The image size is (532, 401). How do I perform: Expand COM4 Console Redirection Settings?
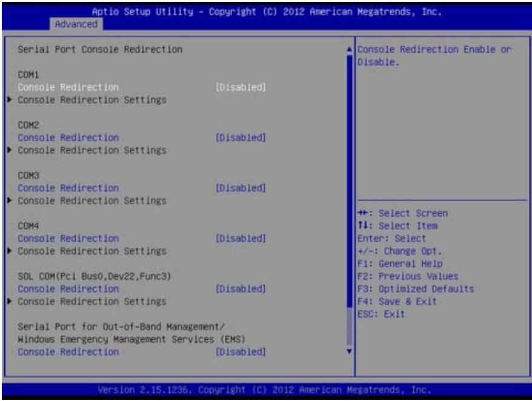pyautogui.click(x=92, y=251)
